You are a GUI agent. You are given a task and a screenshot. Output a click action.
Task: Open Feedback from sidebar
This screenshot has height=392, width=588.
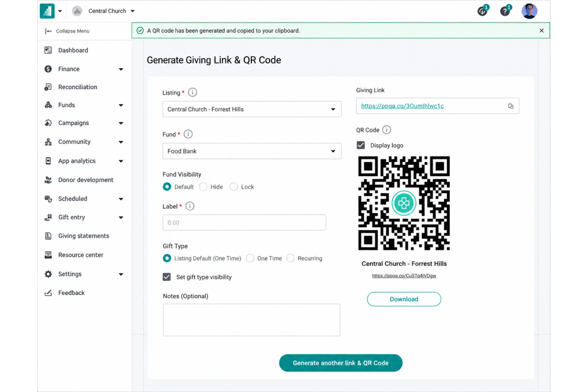click(72, 293)
